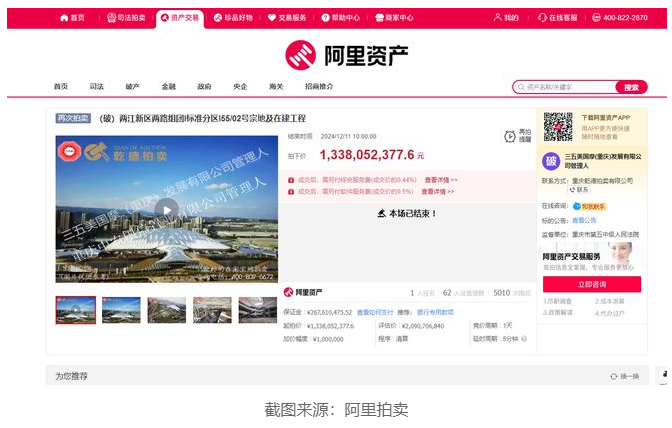Select the fifth image thumbnail

tap(258, 310)
